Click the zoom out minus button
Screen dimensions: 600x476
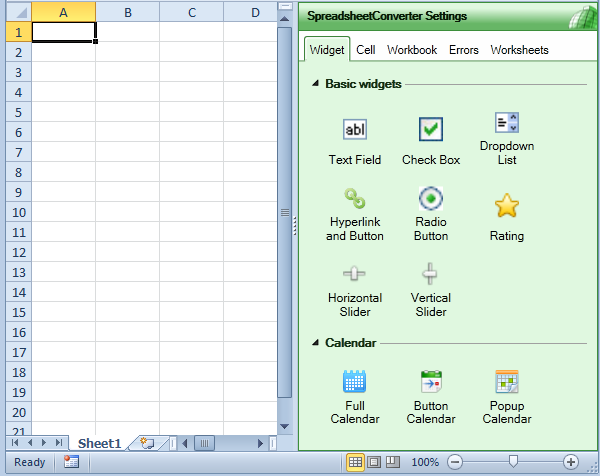(455, 462)
